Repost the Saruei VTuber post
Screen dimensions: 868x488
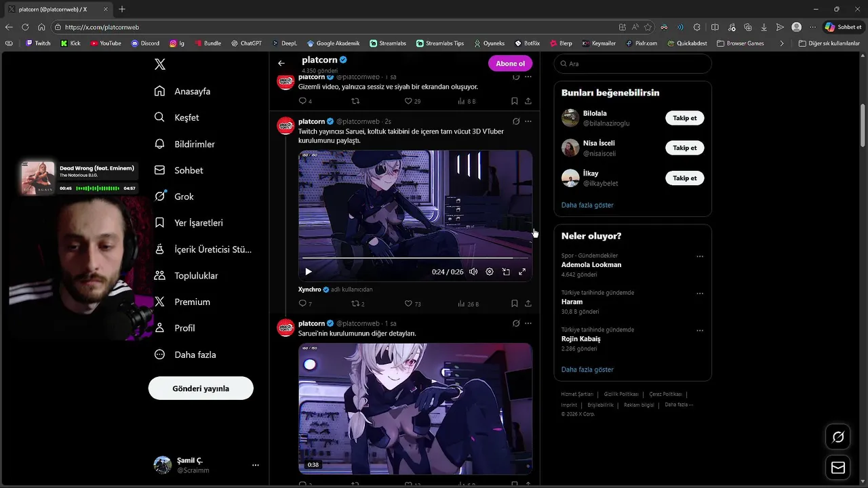(x=357, y=304)
